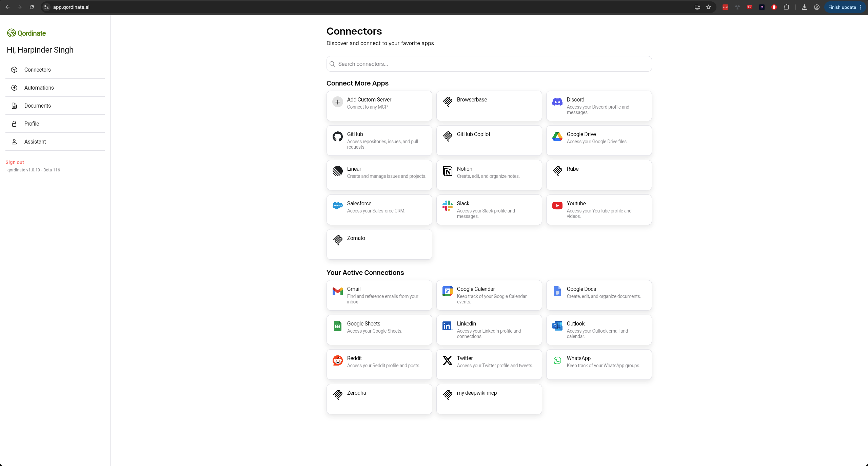Open Documents in the sidebar
The width and height of the screenshot is (868, 466).
click(x=55, y=106)
